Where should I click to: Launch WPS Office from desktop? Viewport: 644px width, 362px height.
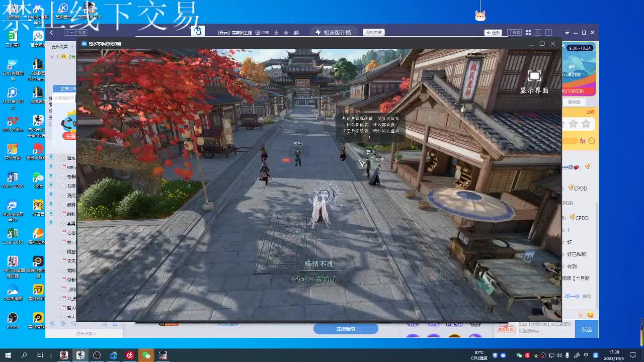click(13, 124)
